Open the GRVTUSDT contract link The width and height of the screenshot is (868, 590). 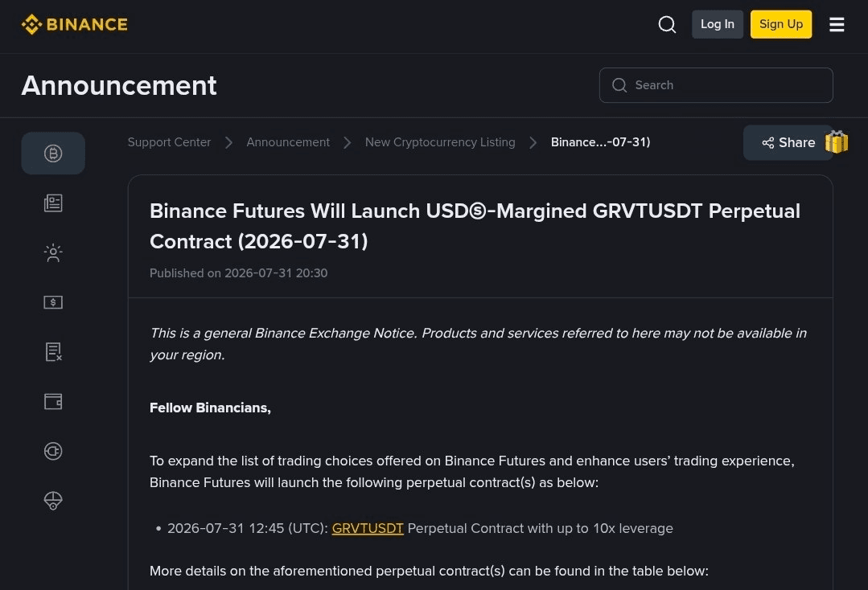tap(368, 528)
